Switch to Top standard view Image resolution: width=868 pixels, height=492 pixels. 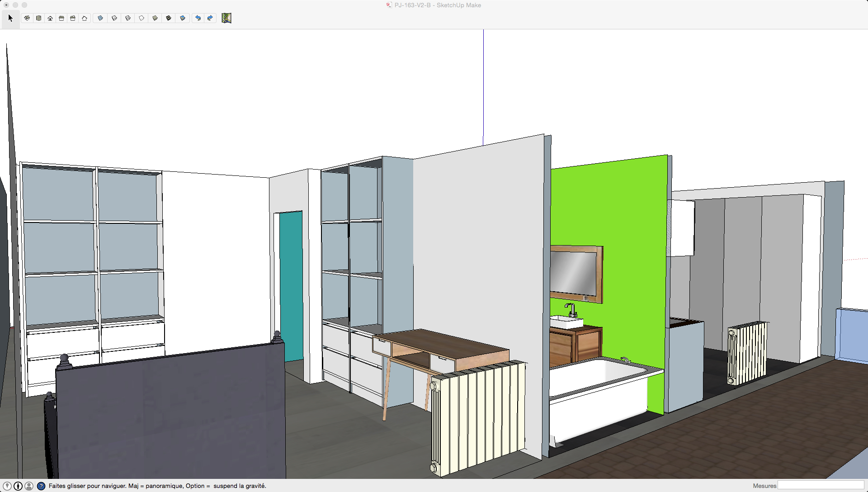38,18
